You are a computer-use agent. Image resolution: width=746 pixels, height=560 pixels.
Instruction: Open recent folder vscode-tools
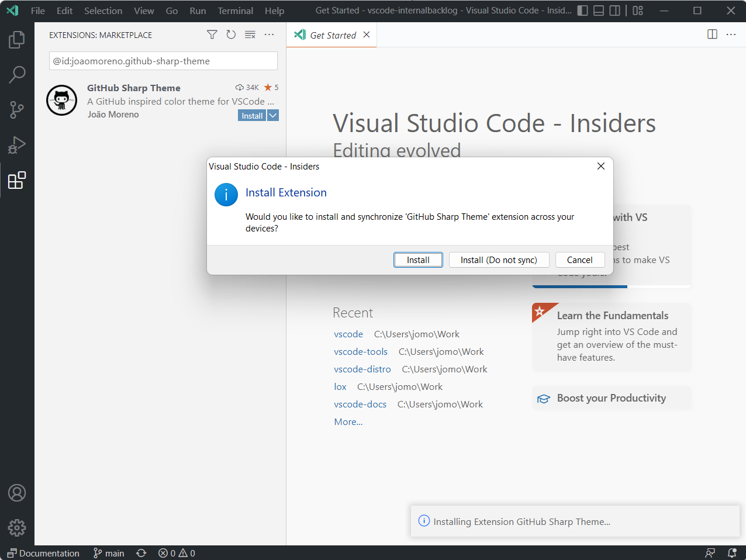(361, 351)
